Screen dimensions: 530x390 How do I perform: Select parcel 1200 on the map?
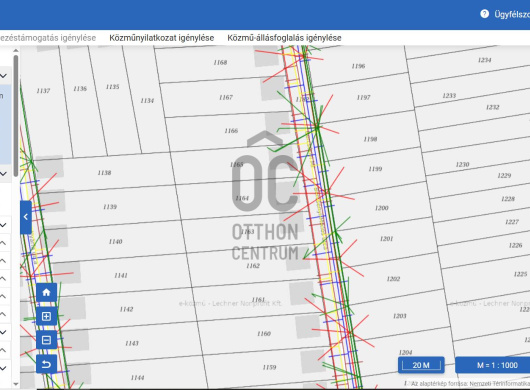pos(382,208)
